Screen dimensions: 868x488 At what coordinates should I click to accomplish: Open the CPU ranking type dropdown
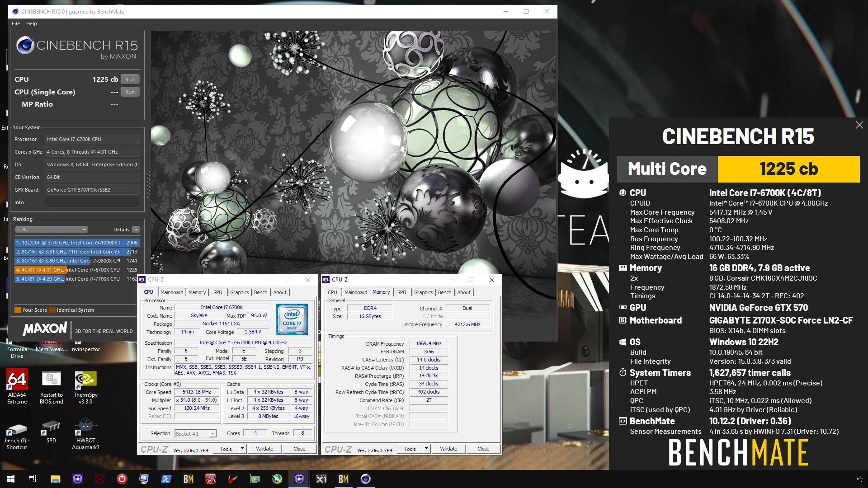(52, 230)
